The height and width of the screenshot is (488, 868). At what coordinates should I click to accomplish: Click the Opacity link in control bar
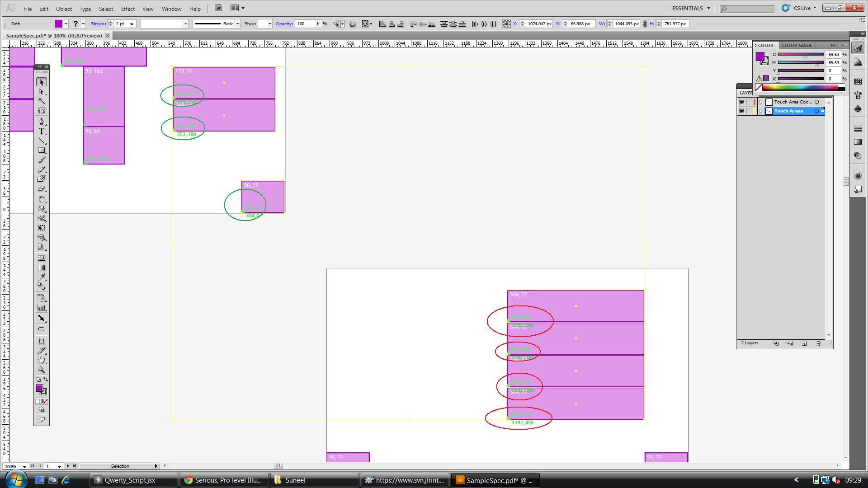(x=284, y=24)
